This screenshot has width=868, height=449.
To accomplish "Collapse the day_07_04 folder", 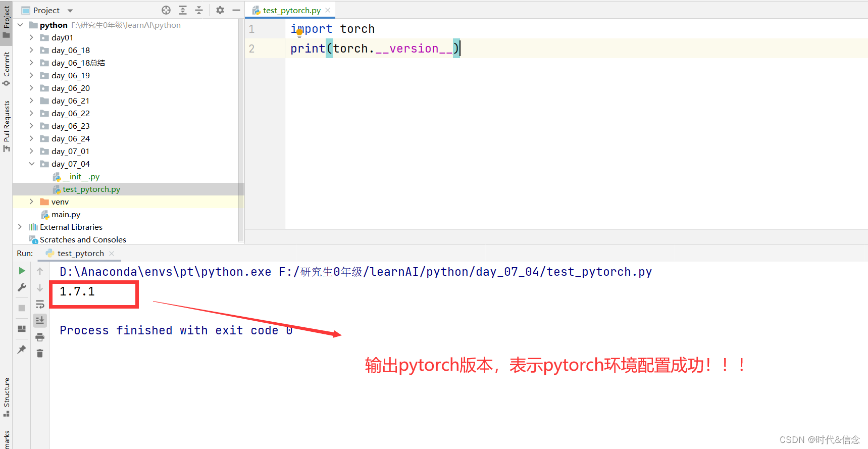I will [x=31, y=164].
